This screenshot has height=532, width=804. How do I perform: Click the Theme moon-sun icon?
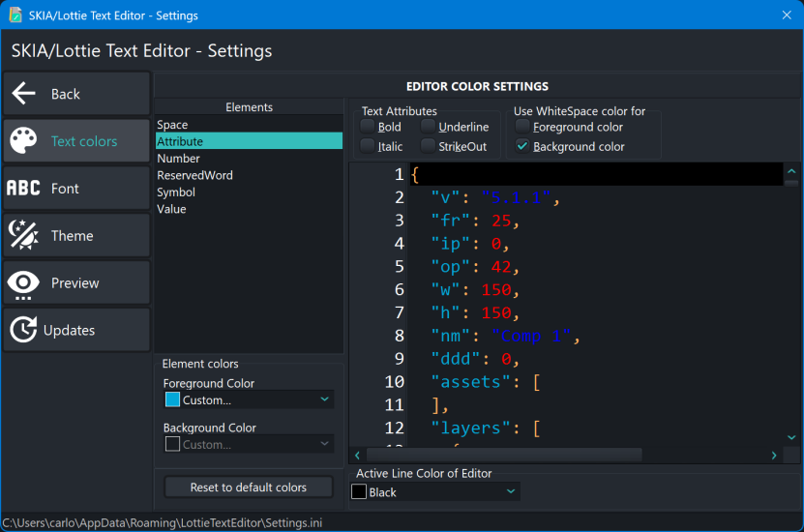point(23,235)
